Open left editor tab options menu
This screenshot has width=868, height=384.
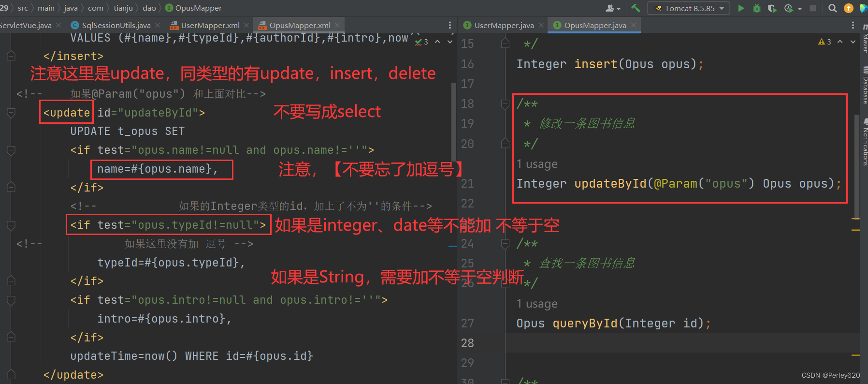tap(450, 25)
